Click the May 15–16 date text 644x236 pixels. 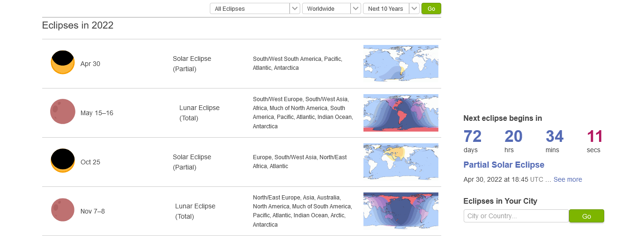[97, 113]
